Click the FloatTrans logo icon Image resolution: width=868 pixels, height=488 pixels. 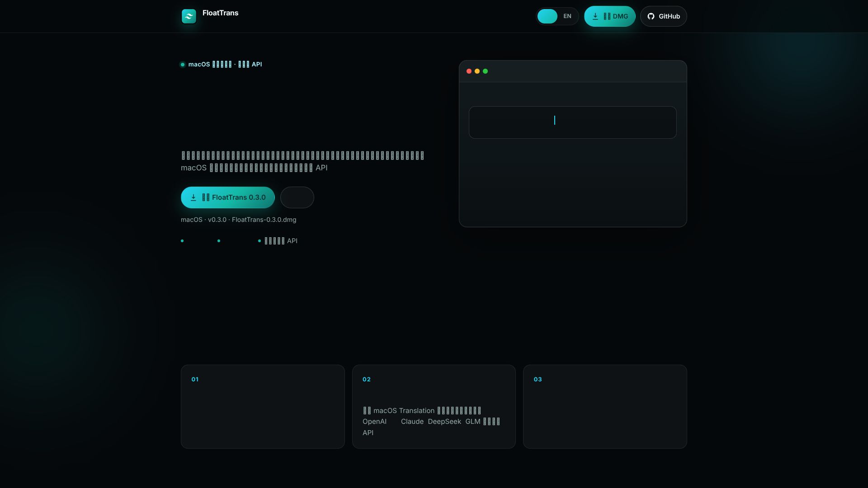(189, 16)
